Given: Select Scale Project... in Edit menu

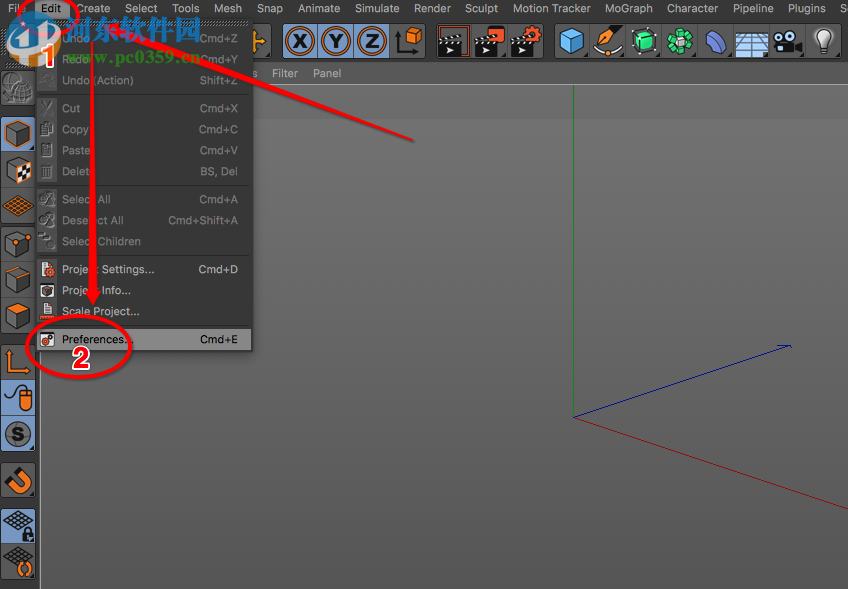Looking at the screenshot, I should pyautogui.click(x=101, y=312).
